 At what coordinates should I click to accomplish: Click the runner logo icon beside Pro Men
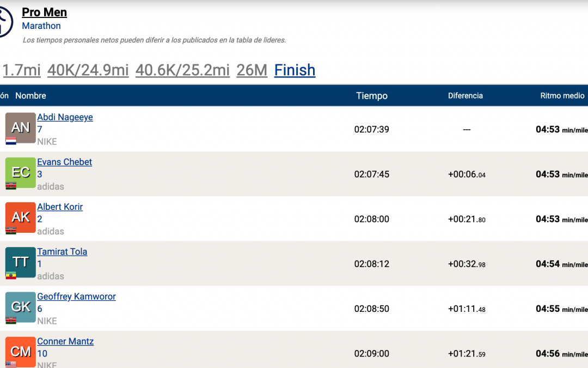(x=4, y=21)
